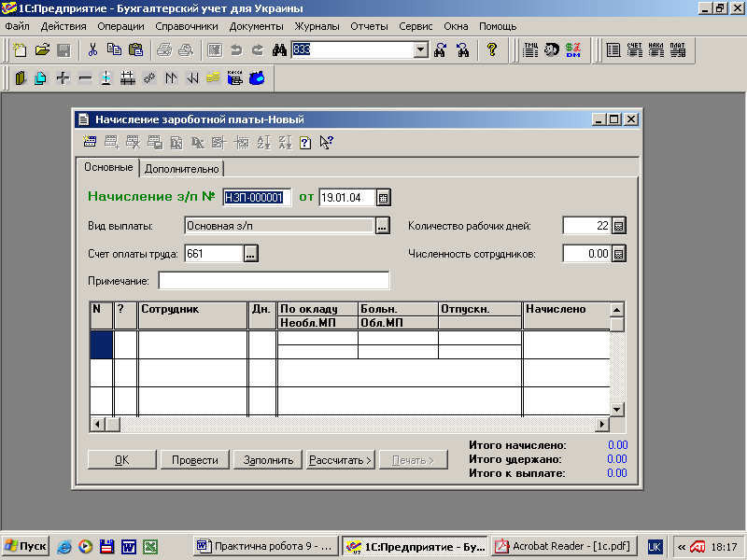Image resolution: width=747 pixels, height=560 pixels.
Task: Open the Файл menu
Action: click(x=17, y=27)
